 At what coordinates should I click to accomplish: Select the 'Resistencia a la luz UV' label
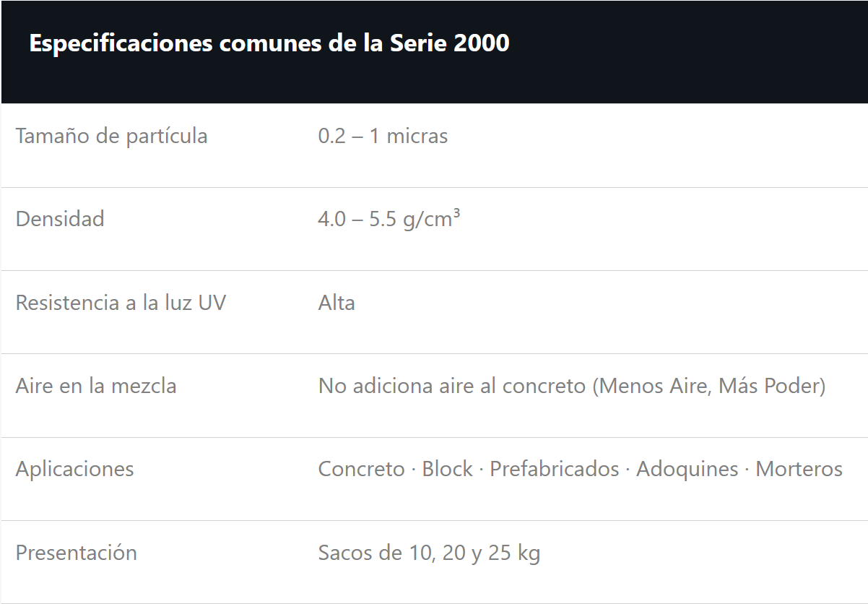pos(121,302)
